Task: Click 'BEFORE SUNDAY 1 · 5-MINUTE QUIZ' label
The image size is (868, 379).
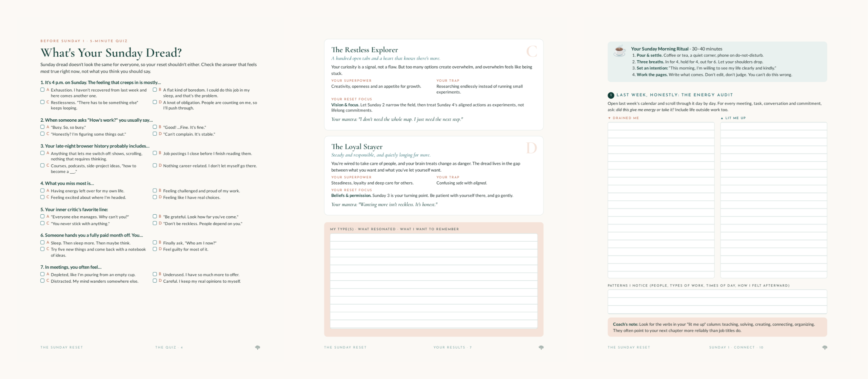Action: pos(84,41)
